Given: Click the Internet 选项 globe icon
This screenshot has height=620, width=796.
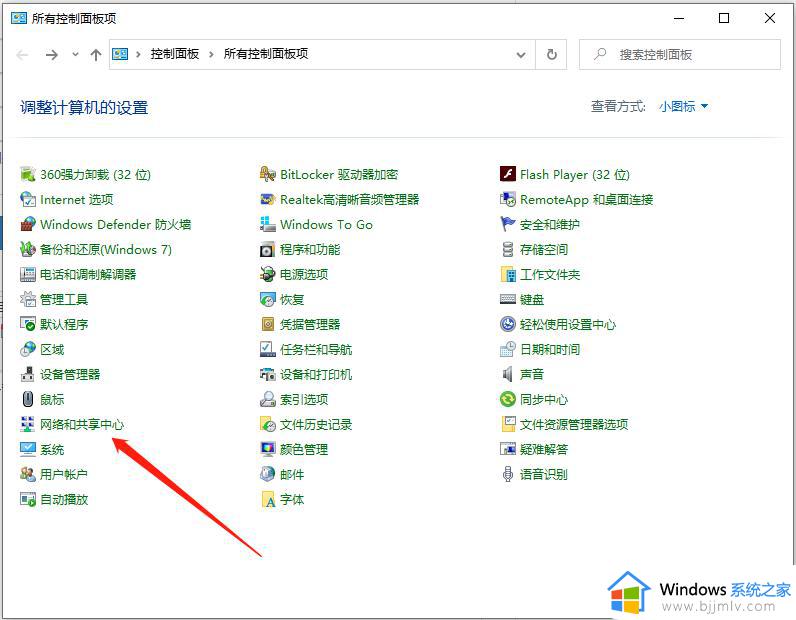Looking at the screenshot, I should point(27,199).
